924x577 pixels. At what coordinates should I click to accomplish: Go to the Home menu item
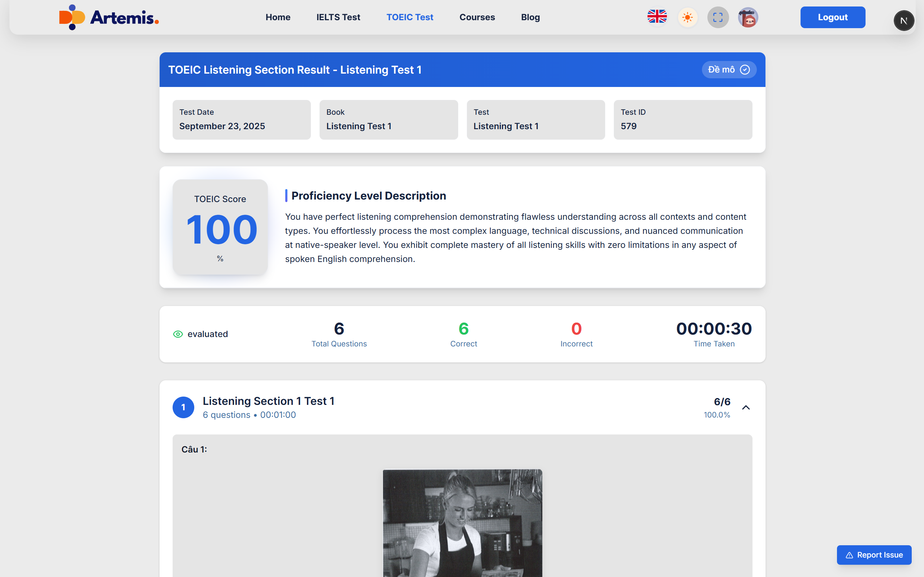(278, 17)
